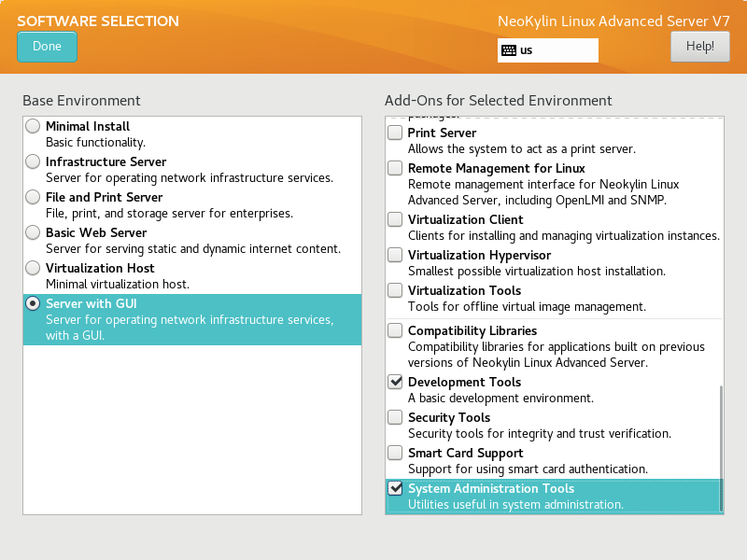Click the 'Infrastructure Server' label
This screenshot has height=560, width=747.
(x=106, y=161)
